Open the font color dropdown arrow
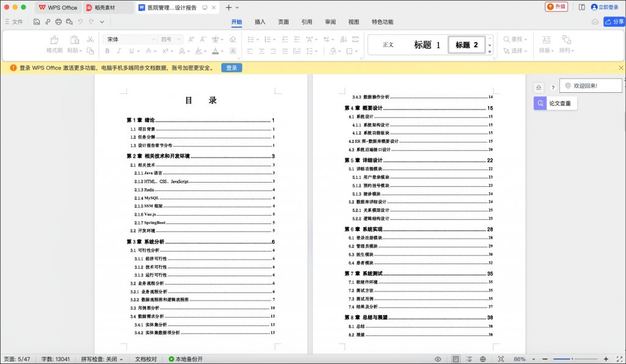 pyautogui.click(x=221, y=51)
